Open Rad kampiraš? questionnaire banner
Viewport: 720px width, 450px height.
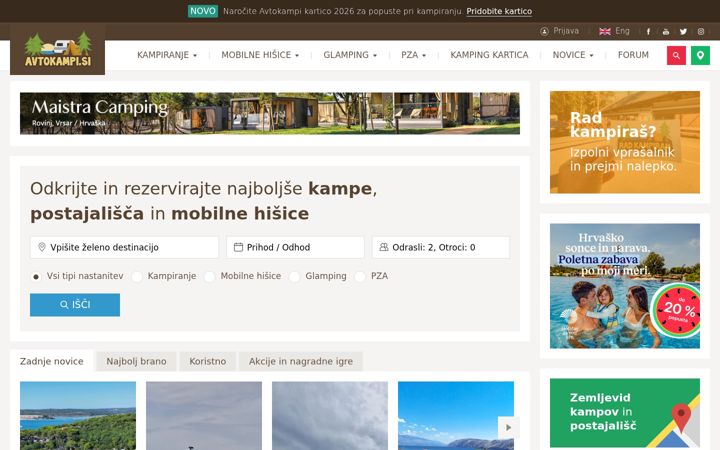(x=625, y=142)
